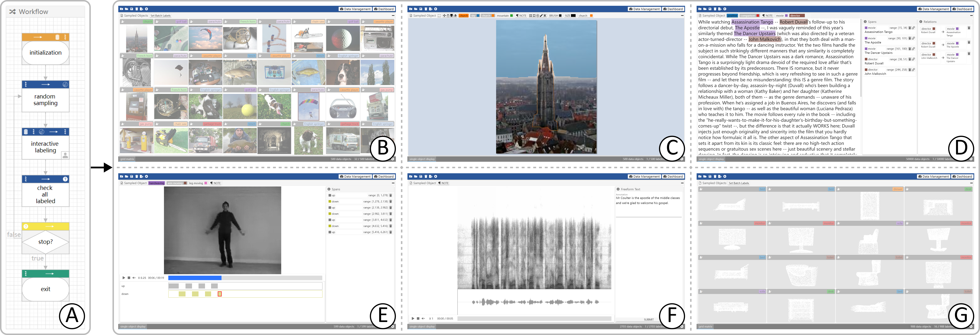This screenshot has height=335, width=980.
Task: Select hand pan tool in segmentation panel
Action: pyautogui.click(x=448, y=16)
